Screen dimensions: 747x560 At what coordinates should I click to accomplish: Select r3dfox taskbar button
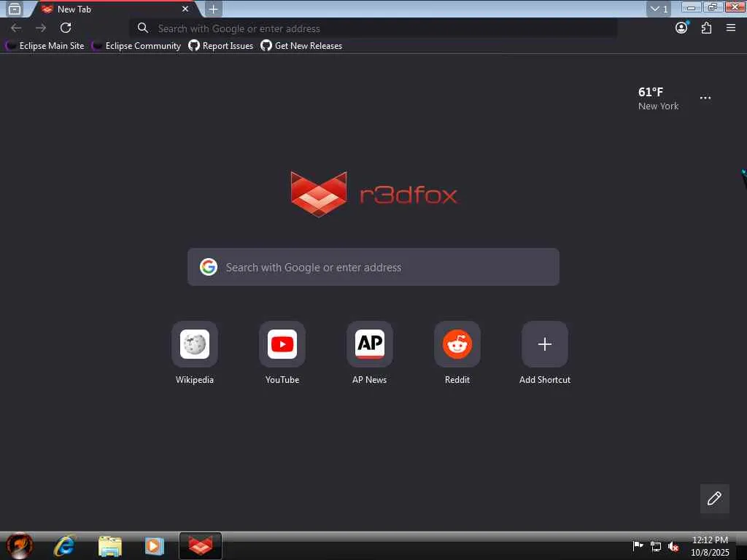click(x=200, y=545)
